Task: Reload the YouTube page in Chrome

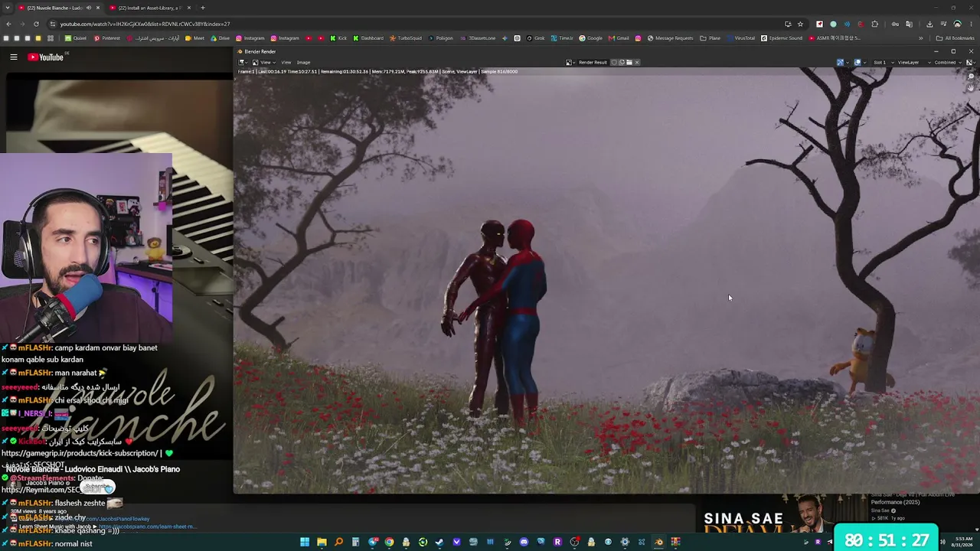Action: pyautogui.click(x=36, y=24)
